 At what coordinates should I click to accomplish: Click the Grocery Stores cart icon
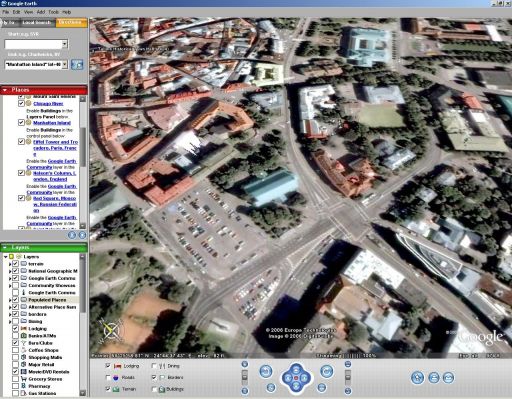tap(24, 379)
